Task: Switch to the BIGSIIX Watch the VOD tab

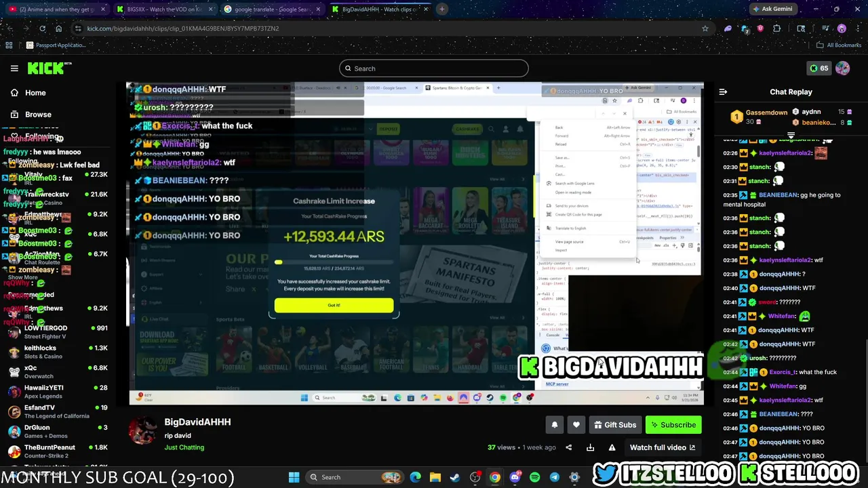Action: pos(165,9)
